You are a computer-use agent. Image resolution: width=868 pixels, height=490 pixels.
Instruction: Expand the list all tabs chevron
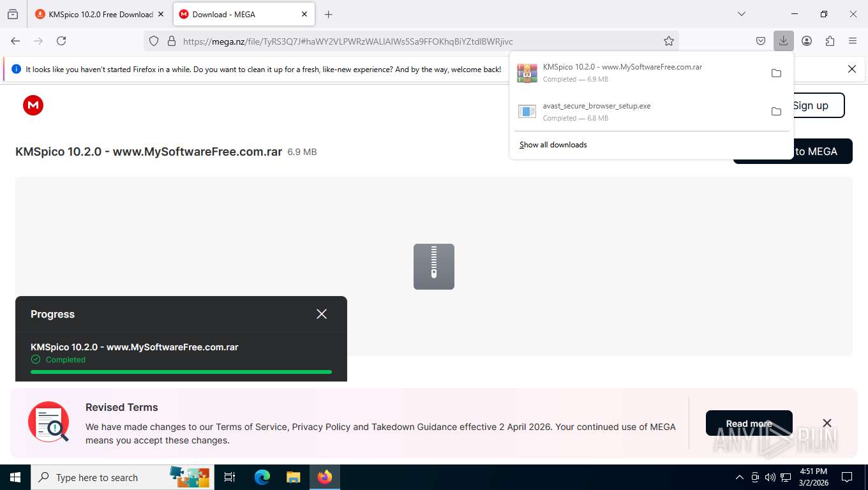click(x=741, y=14)
